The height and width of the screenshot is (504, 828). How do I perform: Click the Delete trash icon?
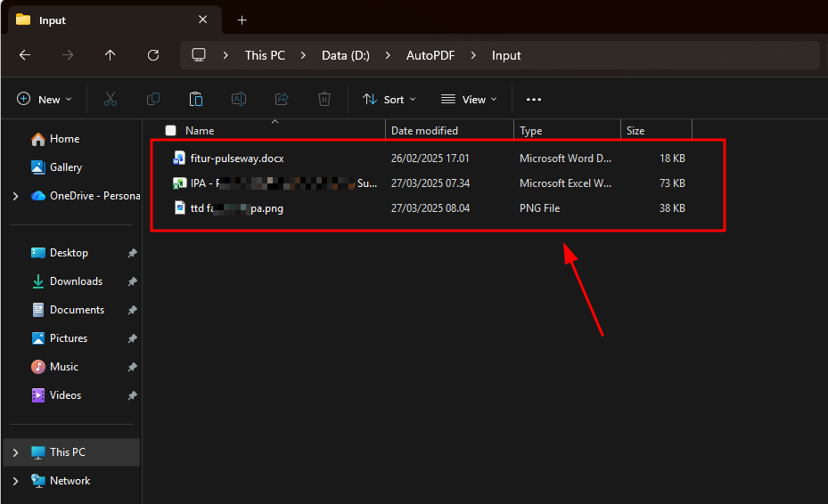click(x=324, y=99)
